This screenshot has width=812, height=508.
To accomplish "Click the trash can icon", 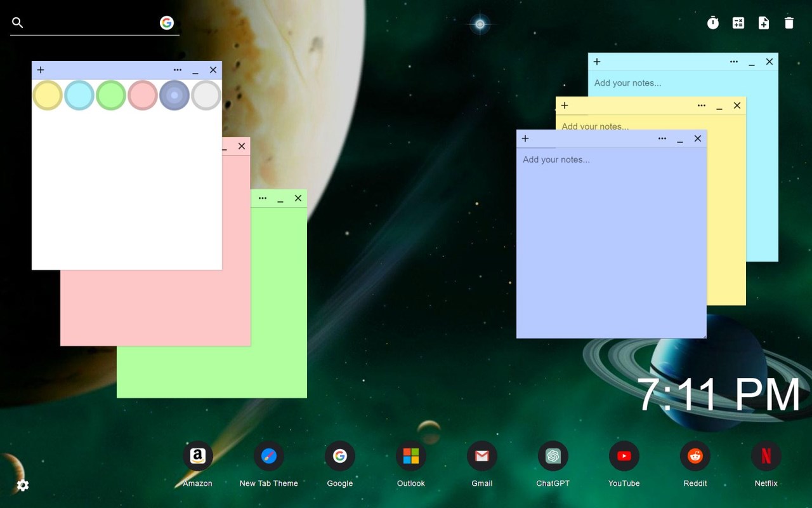I will pyautogui.click(x=789, y=23).
